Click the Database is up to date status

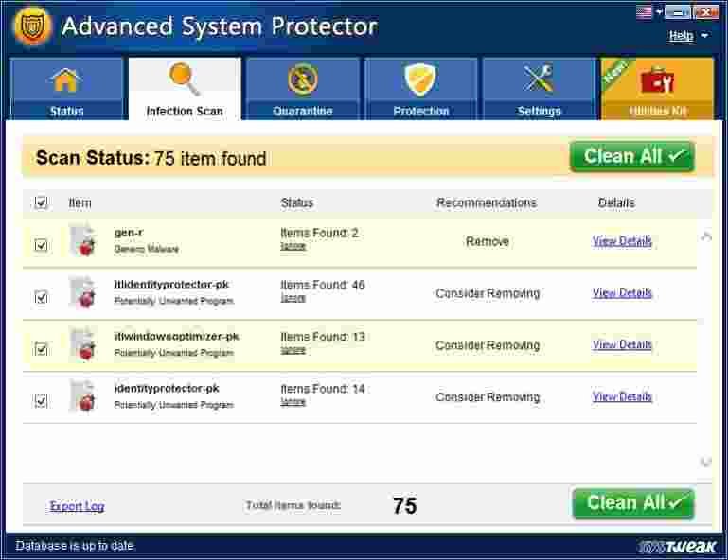[x=75, y=546]
